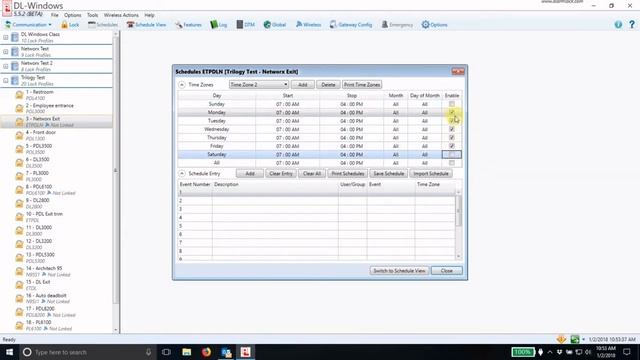640x360 pixels.
Task: Collapse the Trilogy Test account
Action: 6,80
